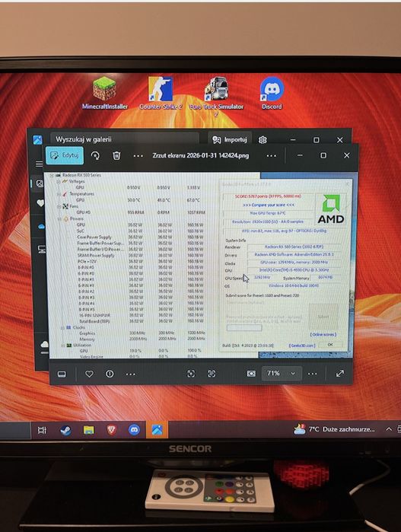
Task: Expand the system tray hidden icons chevron
Action: (x=389, y=429)
